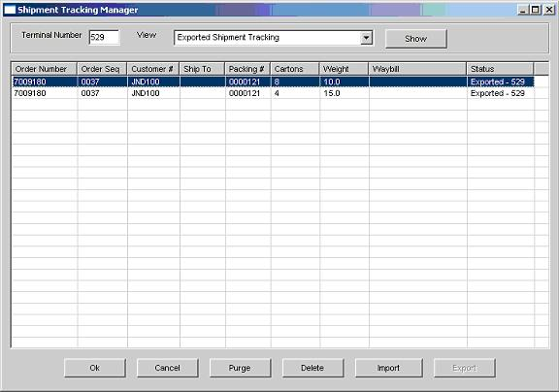This screenshot has width=559, height=392.
Task: Click the Cancel button
Action: [168, 368]
